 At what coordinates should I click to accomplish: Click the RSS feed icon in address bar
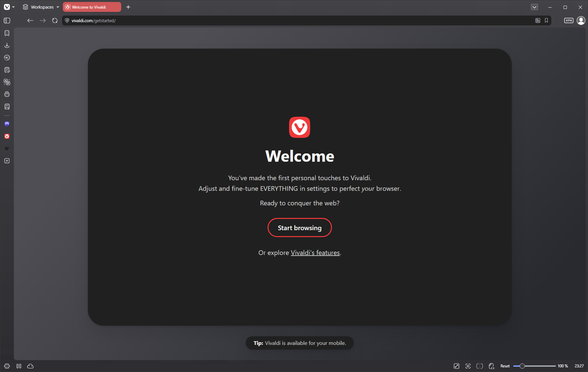pyautogui.click(x=538, y=21)
